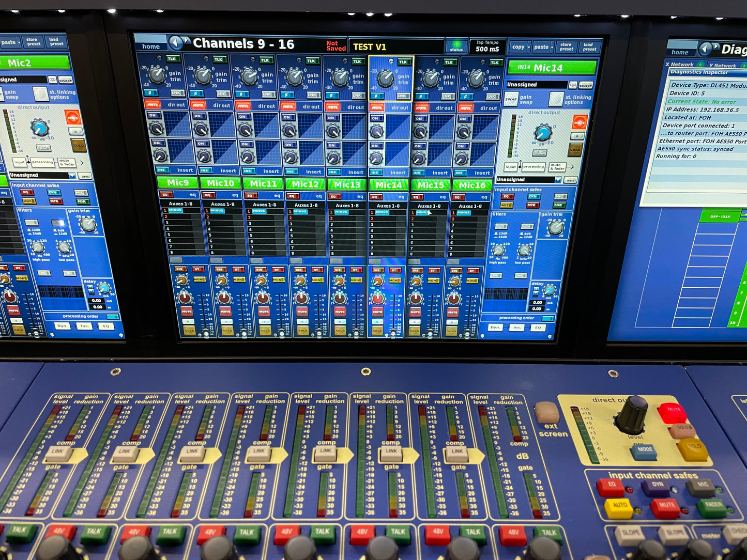
Task: Click the store preset button
Action: (x=566, y=47)
